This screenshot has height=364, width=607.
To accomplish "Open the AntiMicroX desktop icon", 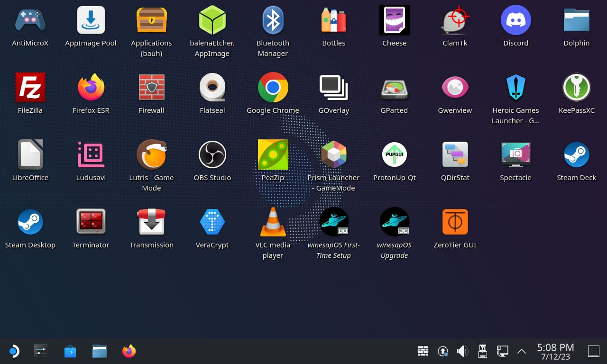I will click(x=30, y=20).
